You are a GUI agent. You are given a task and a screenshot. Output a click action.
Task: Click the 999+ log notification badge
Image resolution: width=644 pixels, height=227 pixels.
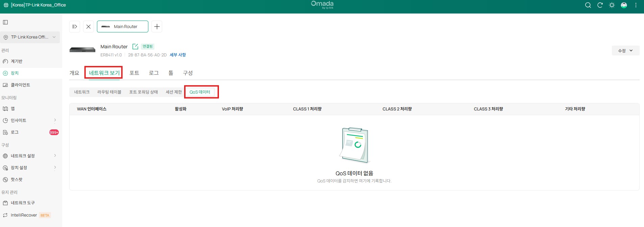[54, 132]
